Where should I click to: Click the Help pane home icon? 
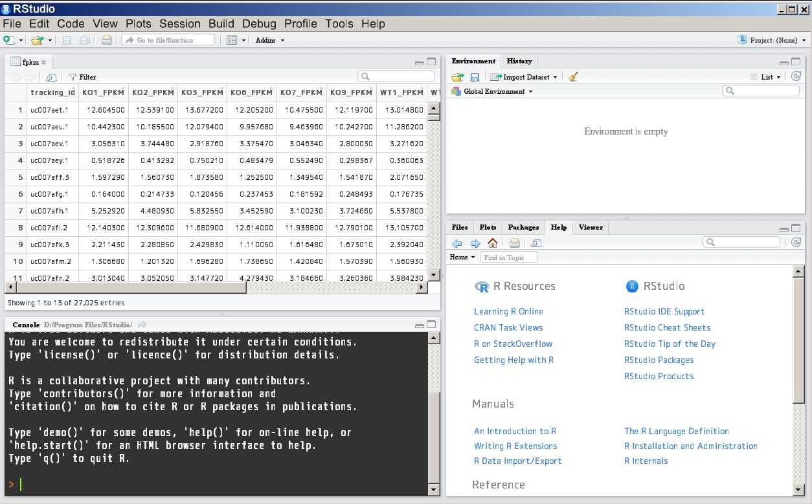[493, 243]
